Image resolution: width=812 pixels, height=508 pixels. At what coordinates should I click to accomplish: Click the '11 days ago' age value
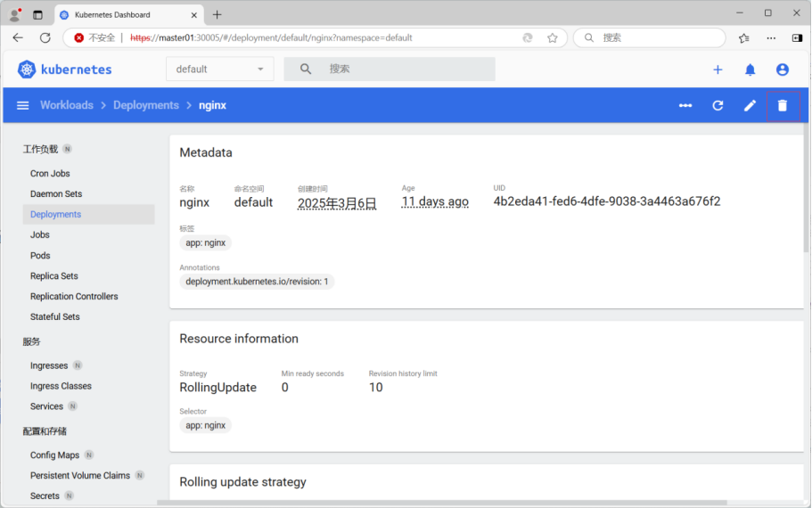(435, 201)
